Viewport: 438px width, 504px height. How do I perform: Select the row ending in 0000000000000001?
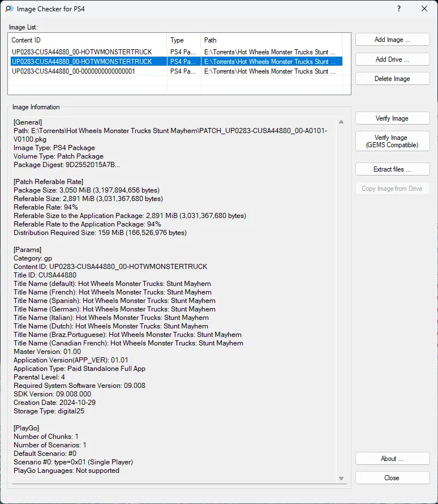(x=177, y=71)
